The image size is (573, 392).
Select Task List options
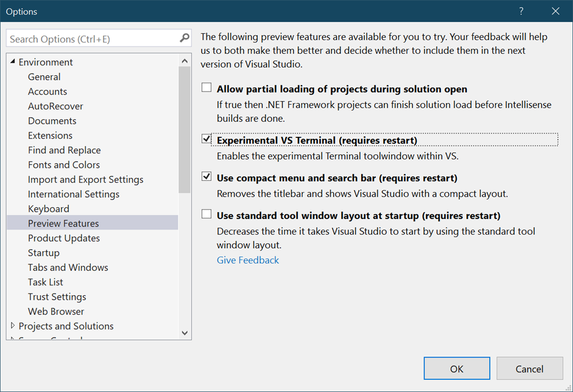tap(45, 282)
